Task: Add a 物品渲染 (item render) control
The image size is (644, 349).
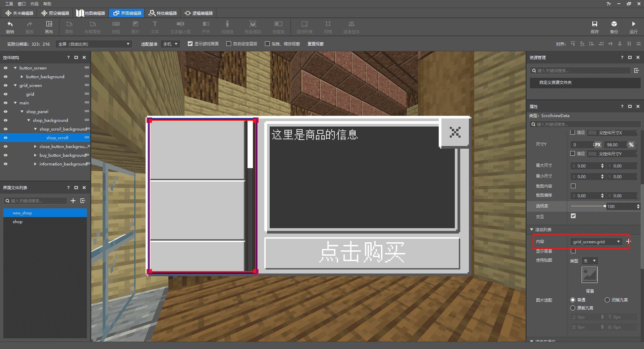Action: (253, 27)
